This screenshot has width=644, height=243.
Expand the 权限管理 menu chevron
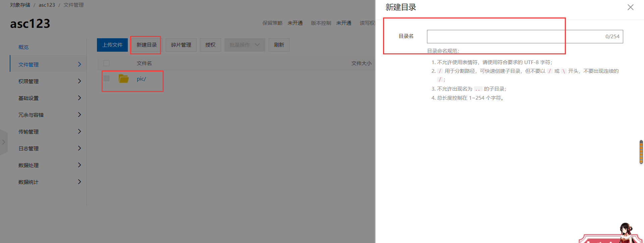[x=79, y=81]
